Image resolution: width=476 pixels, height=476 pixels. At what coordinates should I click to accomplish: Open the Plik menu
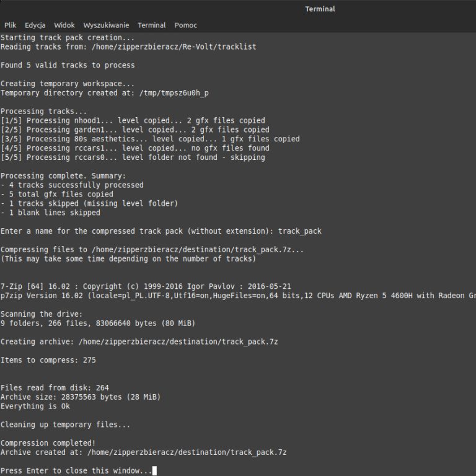[10, 25]
